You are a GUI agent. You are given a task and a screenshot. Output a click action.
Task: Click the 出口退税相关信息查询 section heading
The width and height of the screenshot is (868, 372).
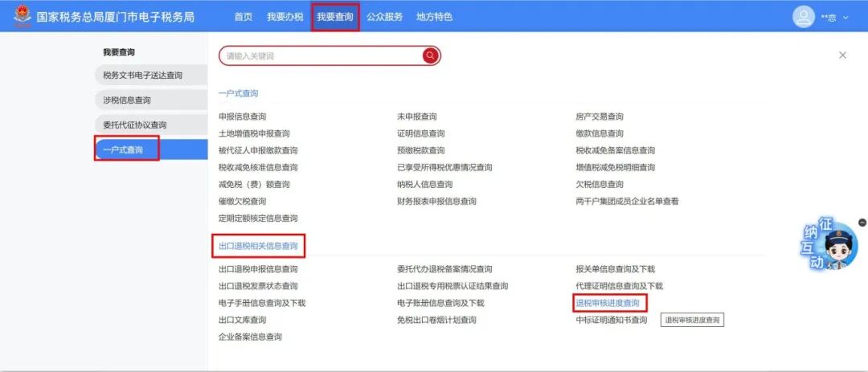(x=258, y=246)
